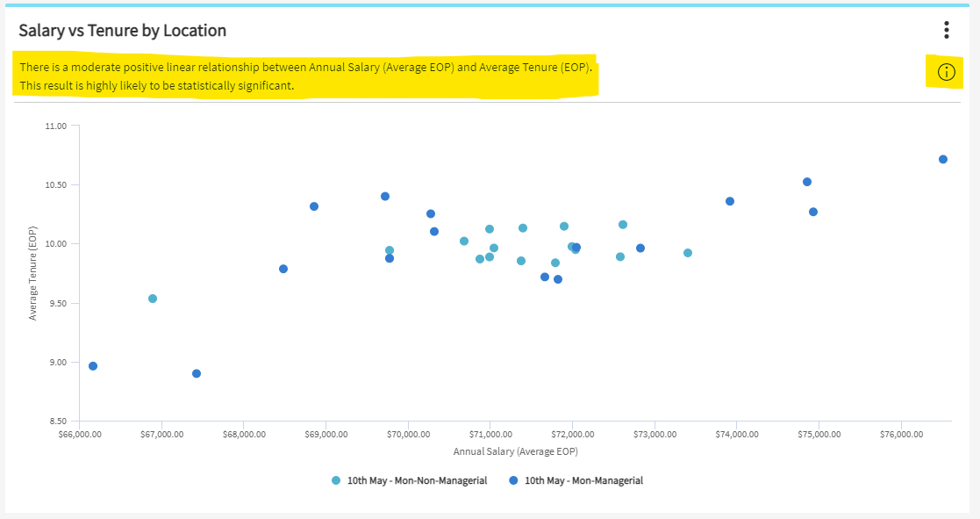Image resolution: width=980 pixels, height=519 pixels.
Task: Select the higher data point near $75,000
Action: pyautogui.click(x=807, y=182)
